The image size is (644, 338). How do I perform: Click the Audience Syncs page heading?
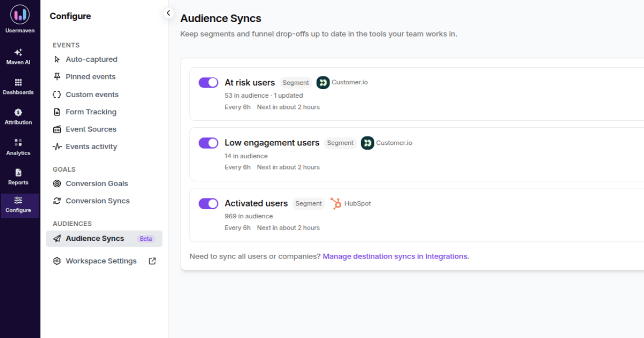(x=221, y=18)
